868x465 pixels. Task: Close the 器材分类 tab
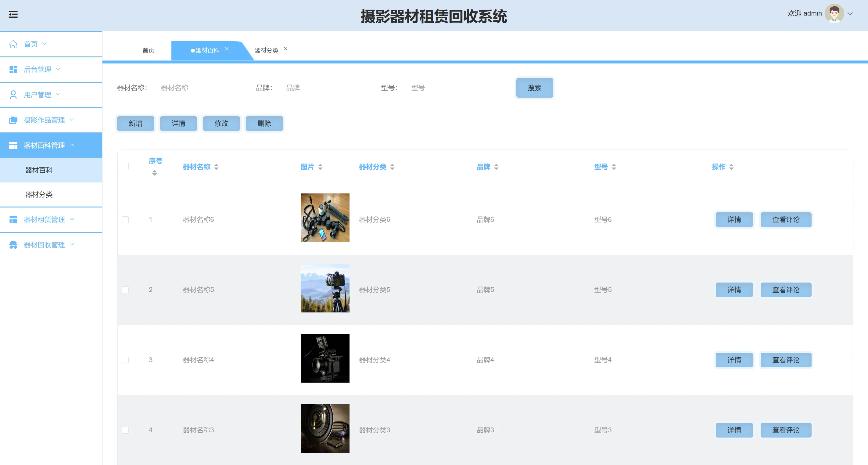pos(286,49)
